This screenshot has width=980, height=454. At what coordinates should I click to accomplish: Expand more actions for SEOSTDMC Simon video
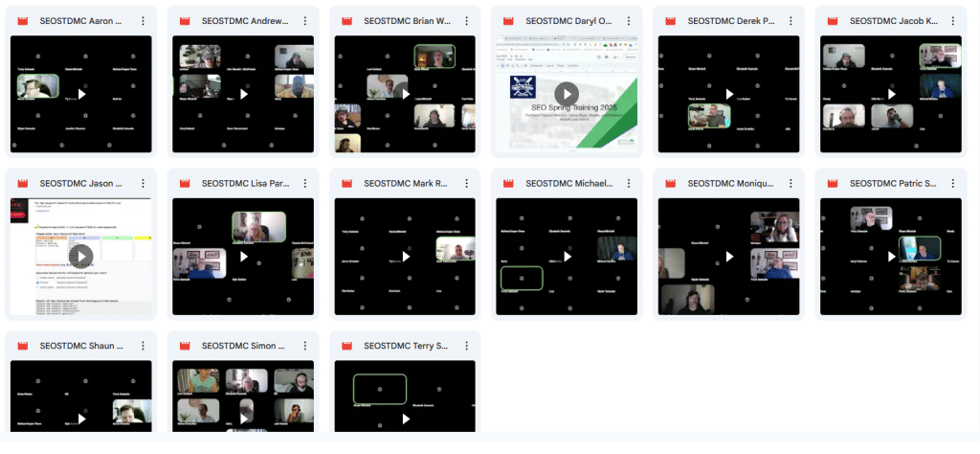[x=305, y=346]
